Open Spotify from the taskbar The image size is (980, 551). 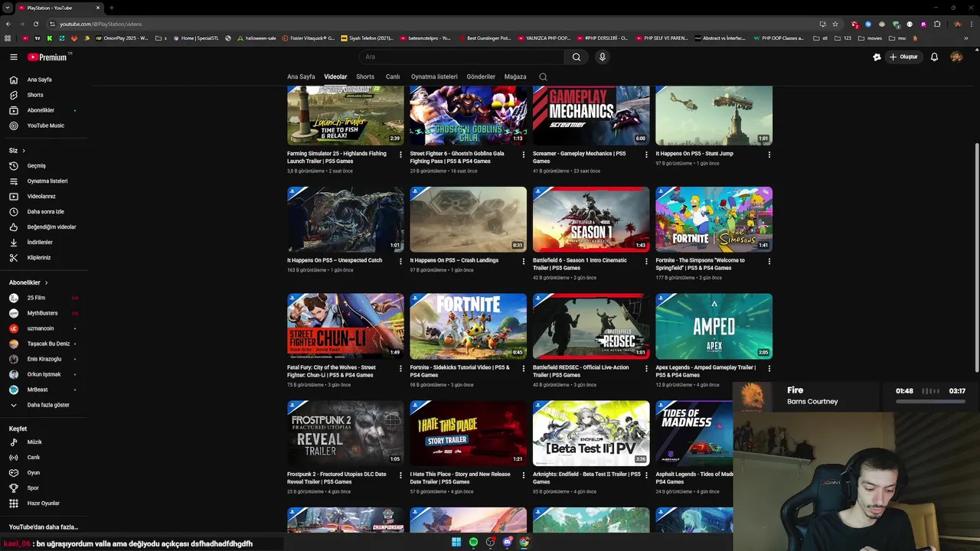(x=473, y=542)
